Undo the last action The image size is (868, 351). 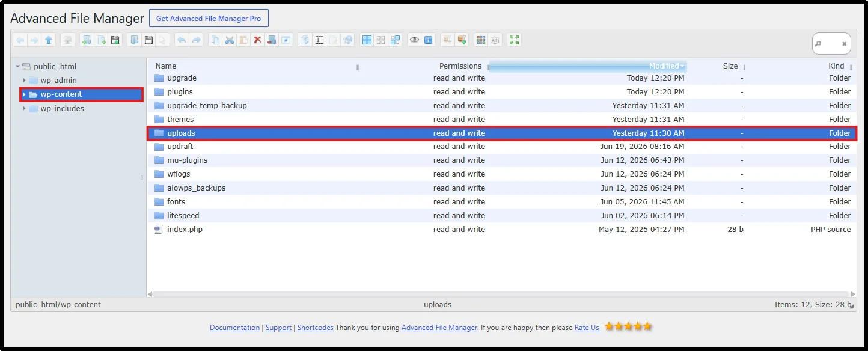click(x=182, y=40)
